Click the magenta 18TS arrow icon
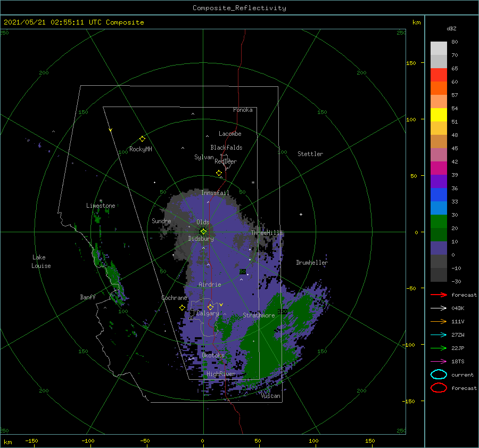 [439, 362]
